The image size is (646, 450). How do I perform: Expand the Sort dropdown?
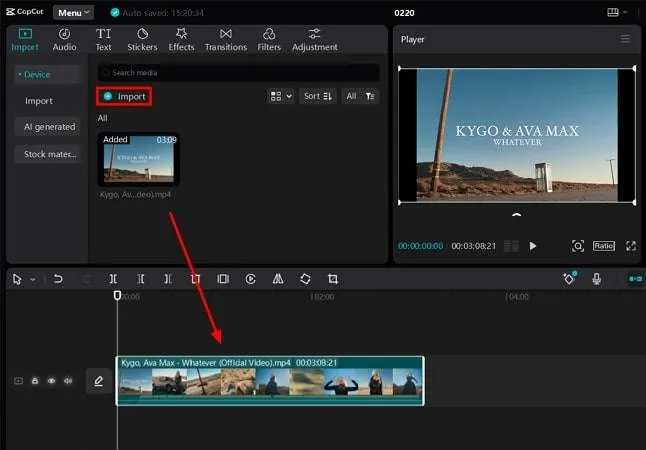(x=317, y=96)
